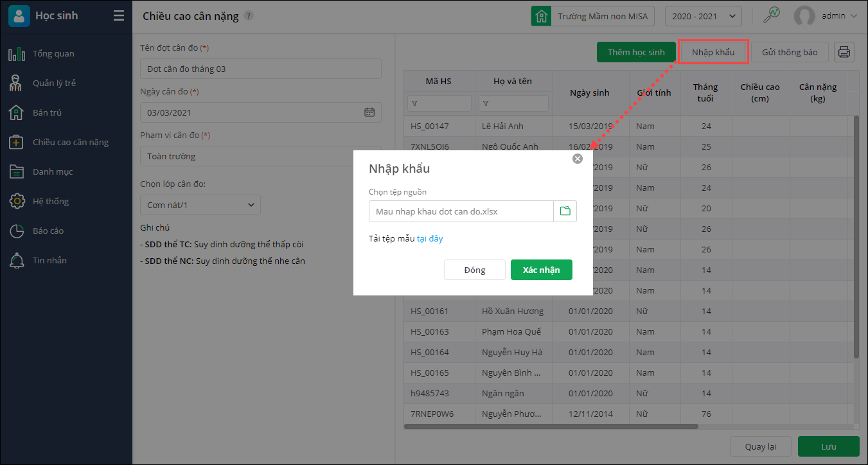The width and height of the screenshot is (868, 465).
Task: Click the help question mark beside Chiều cao cân nặng
Action: [x=249, y=16]
